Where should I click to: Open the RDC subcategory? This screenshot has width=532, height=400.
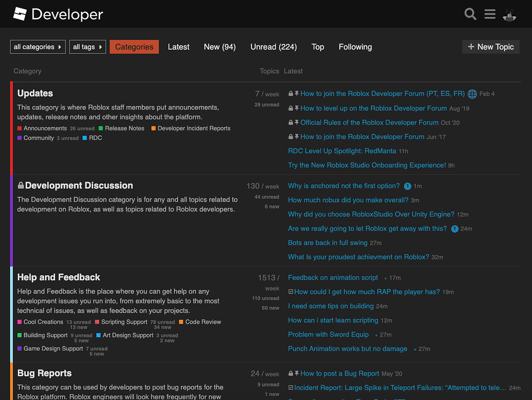95,138
